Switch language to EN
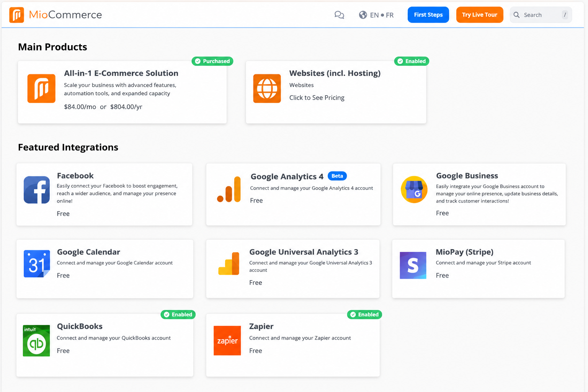The image size is (588, 392). [x=374, y=15]
